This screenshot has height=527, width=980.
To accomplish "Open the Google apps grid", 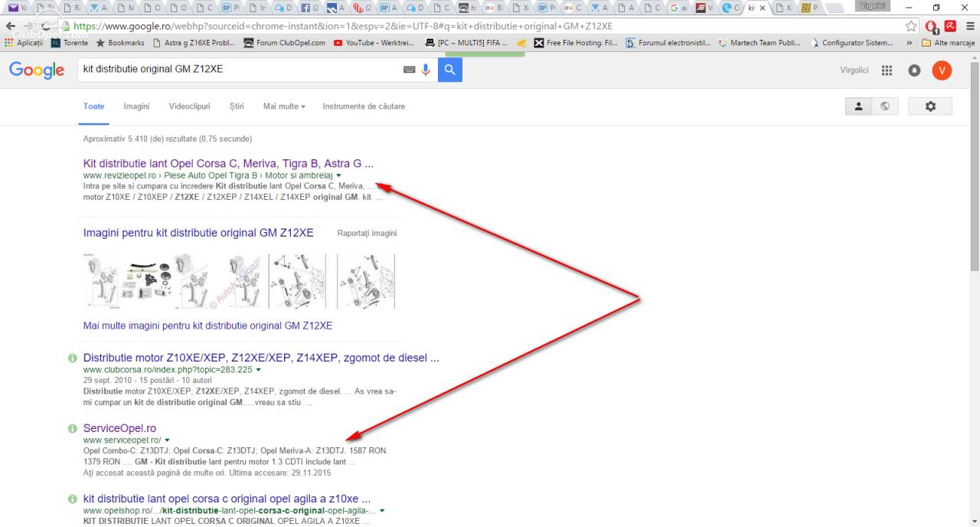I will (x=887, y=70).
